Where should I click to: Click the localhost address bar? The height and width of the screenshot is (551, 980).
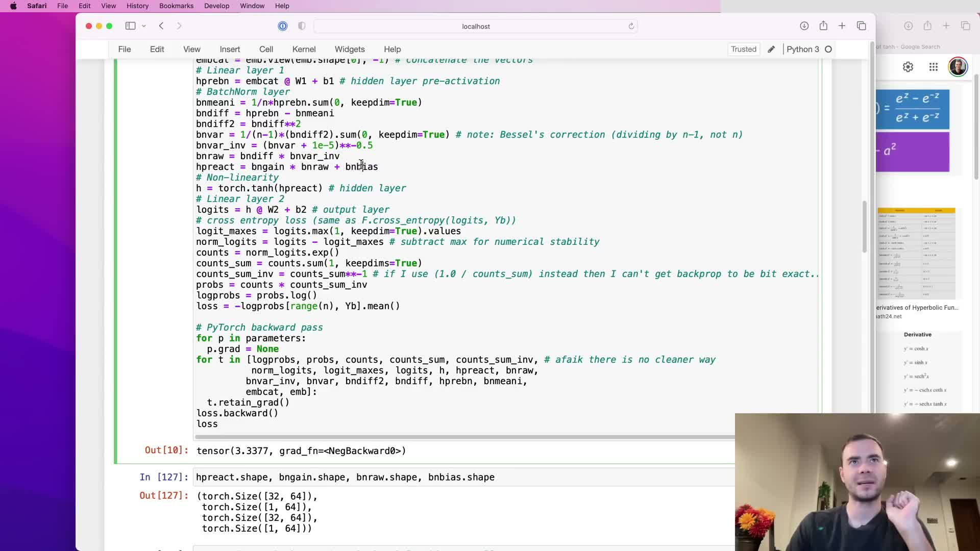pos(475,26)
